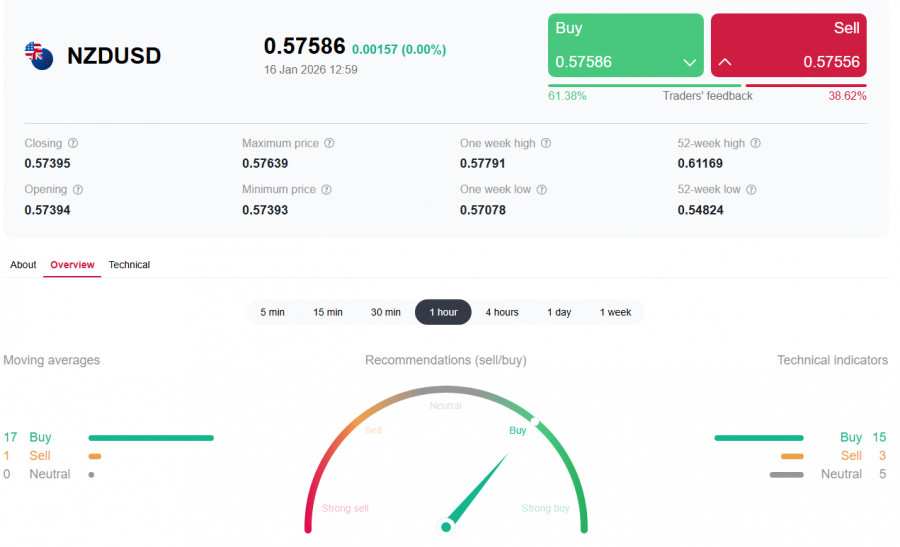Switch to the 4 hours timeframe
Image resolution: width=900 pixels, height=547 pixels.
[x=502, y=312]
